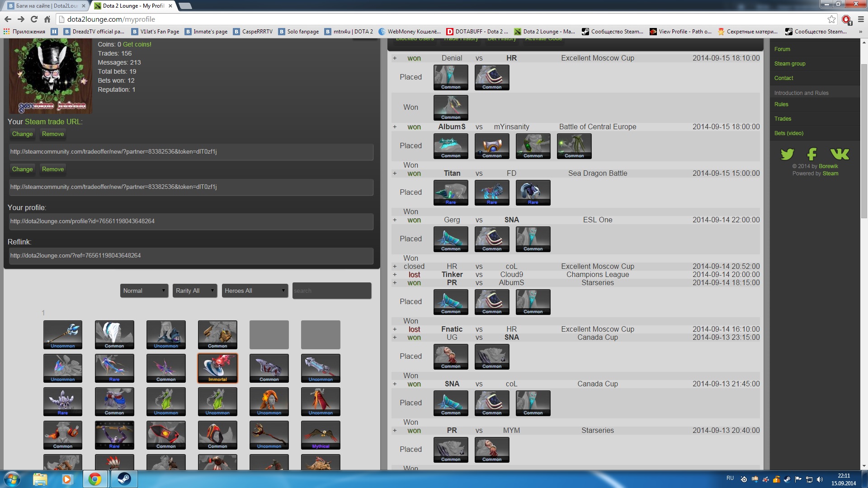Open the new tab button
Image resolution: width=868 pixels, height=488 pixels.
tap(185, 6)
